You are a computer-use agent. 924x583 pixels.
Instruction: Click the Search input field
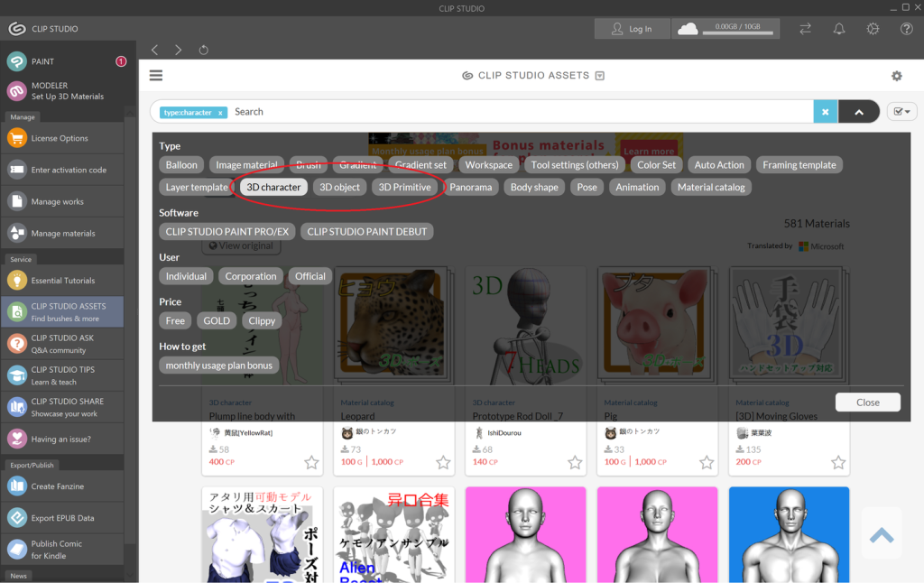522,112
